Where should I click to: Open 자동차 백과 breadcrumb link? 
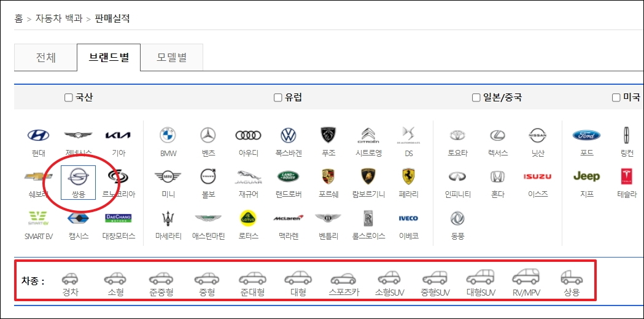point(58,18)
